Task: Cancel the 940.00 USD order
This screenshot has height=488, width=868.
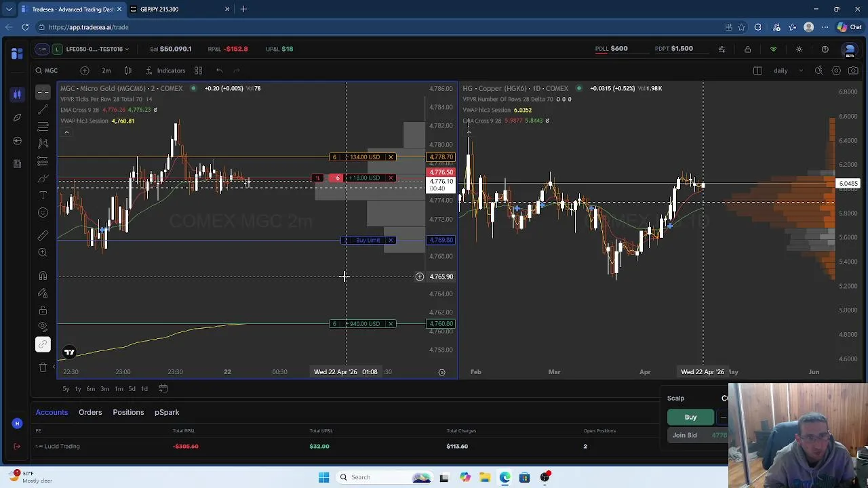Action: 391,324
